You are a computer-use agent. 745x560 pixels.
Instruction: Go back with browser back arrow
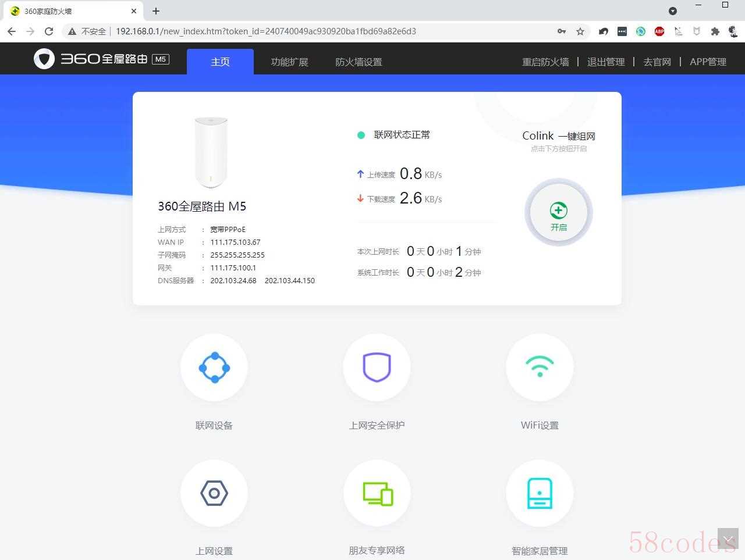coord(12,31)
